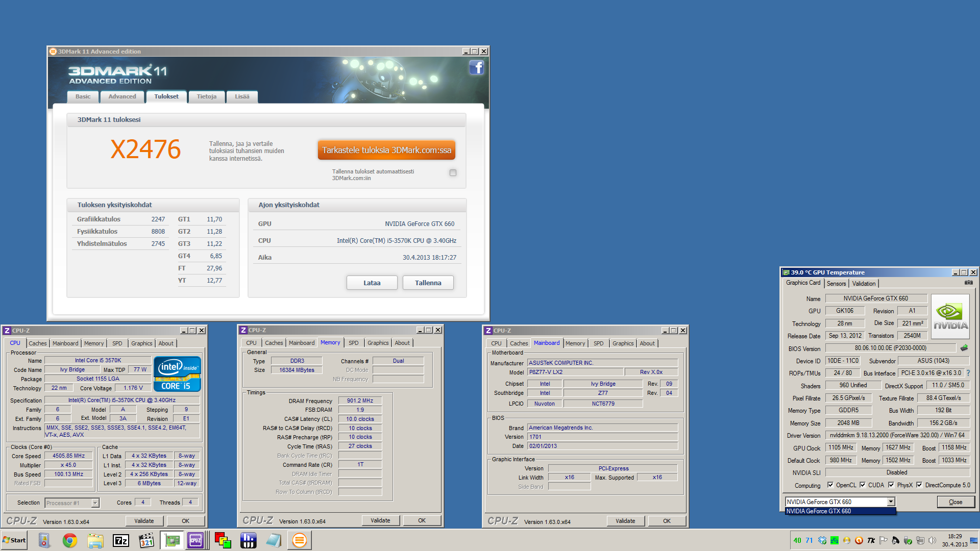980x551 pixels.
Task: Click the Lataa button
Action: click(x=372, y=283)
